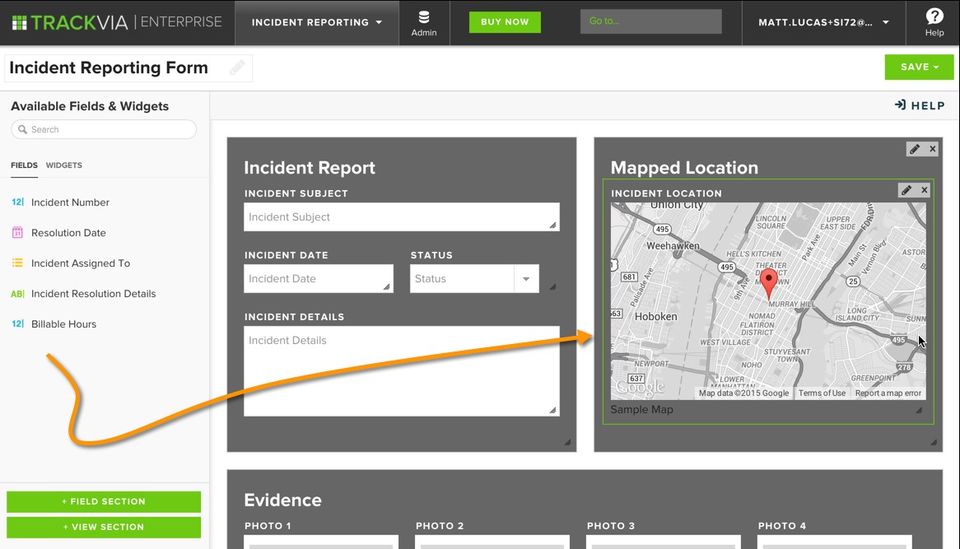960x549 pixels.
Task: Click the Photo 1 label
Action: pyautogui.click(x=268, y=526)
